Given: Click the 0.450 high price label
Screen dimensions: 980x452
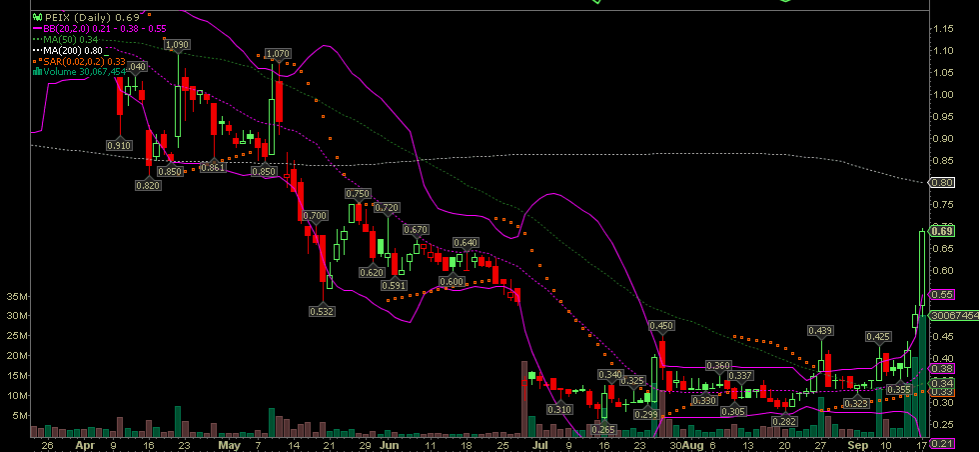Looking at the screenshot, I should [661, 326].
